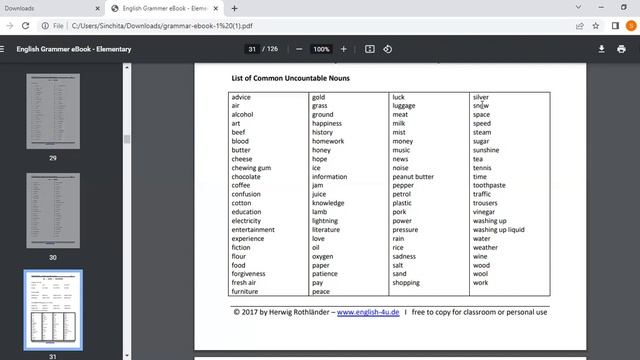Click the word 'entertainment'
640x360 pixels.
[253, 229]
